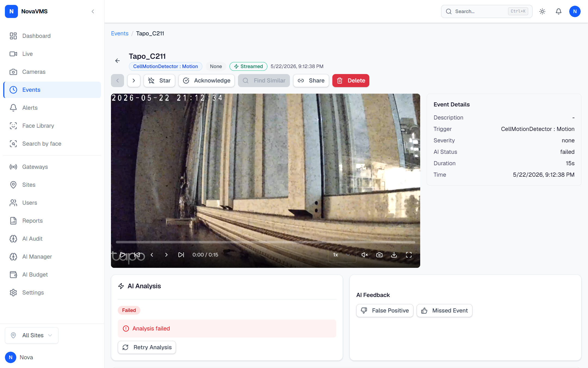Open the Sites page

[52, 185]
